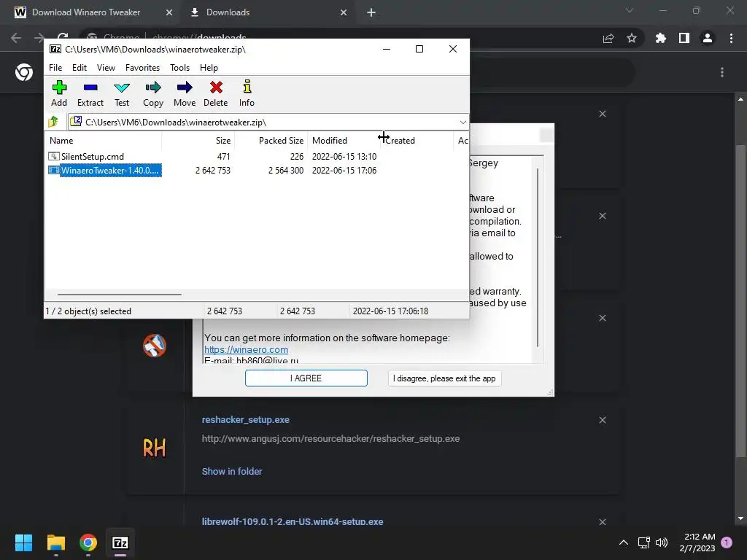The height and width of the screenshot is (560, 747).
Task: Click the RH Resource Hacker file icon
Action: click(x=155, y=448)
